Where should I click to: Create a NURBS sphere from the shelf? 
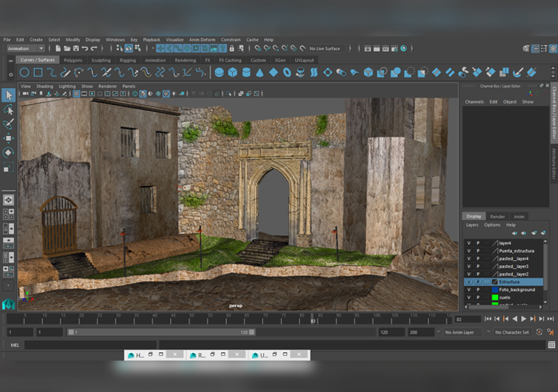pos(219,73)
